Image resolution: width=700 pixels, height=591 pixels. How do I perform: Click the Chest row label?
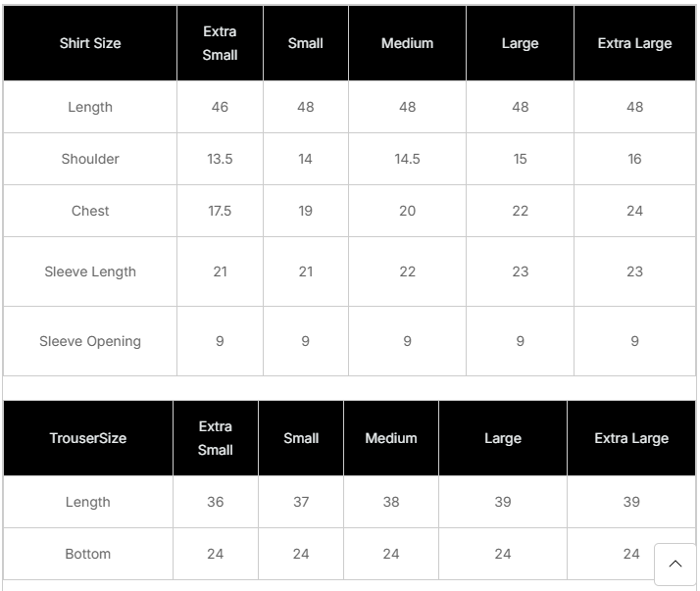(90, 211)
